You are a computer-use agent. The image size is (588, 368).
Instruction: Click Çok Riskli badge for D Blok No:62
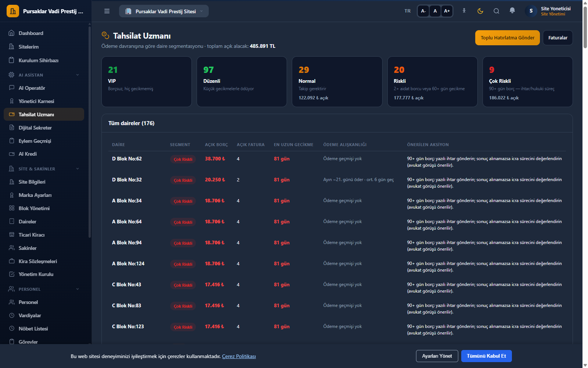click(183, 159)
